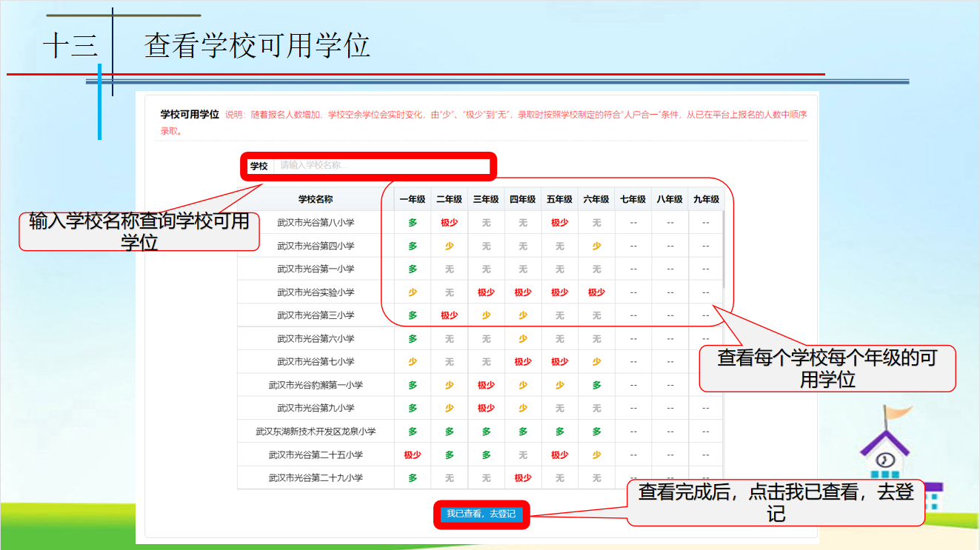
Task: Click 光谷第四小学 二年级 cell showing 少
Action: [450, 246]
